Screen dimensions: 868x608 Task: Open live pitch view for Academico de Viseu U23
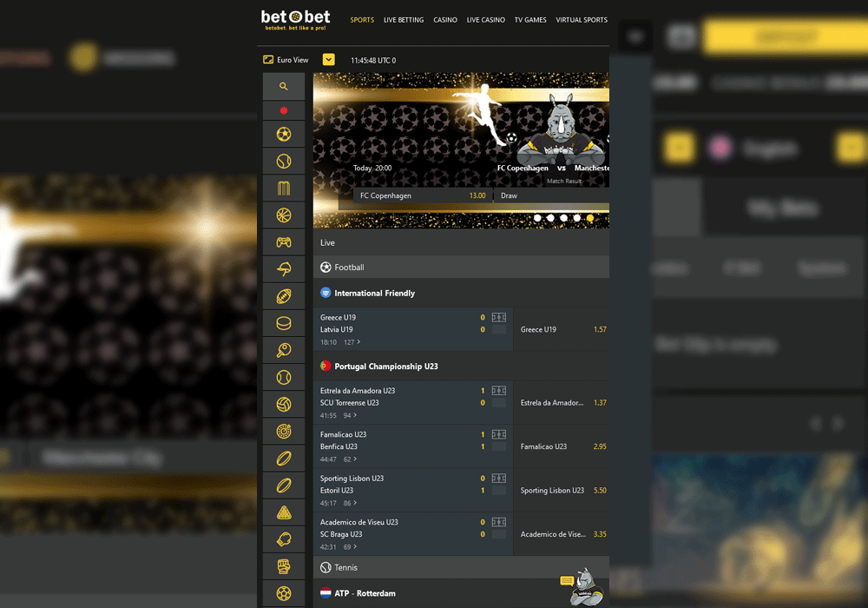[499, 522]
